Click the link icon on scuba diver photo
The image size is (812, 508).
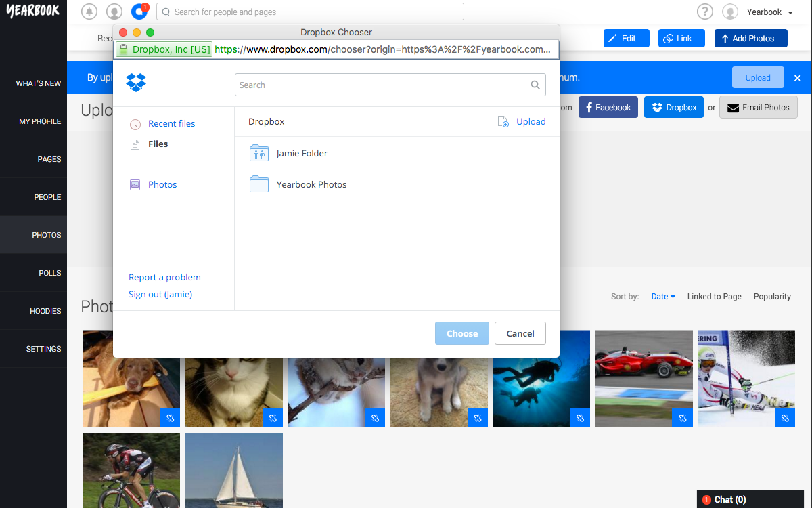(580, 417)
